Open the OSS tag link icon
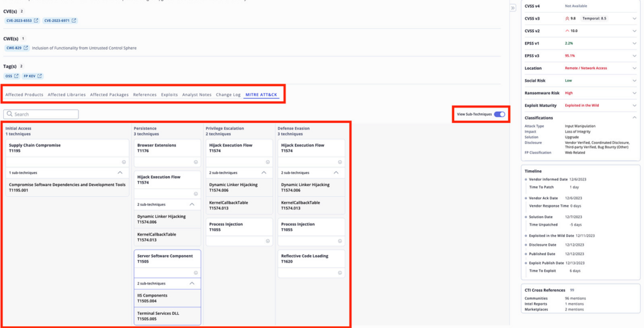Image resolution: width=644 pixels, height=328 pixels. pos(16,76)
